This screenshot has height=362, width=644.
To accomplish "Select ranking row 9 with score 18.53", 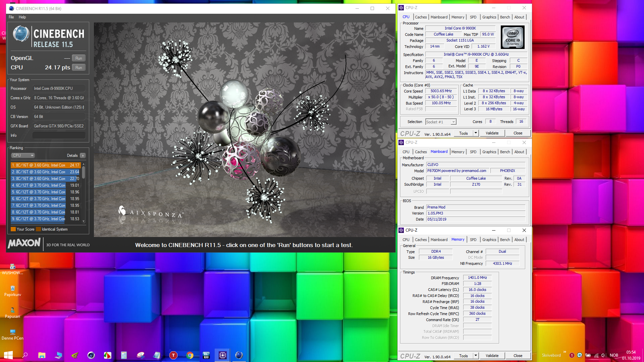I will pos(45,219).
